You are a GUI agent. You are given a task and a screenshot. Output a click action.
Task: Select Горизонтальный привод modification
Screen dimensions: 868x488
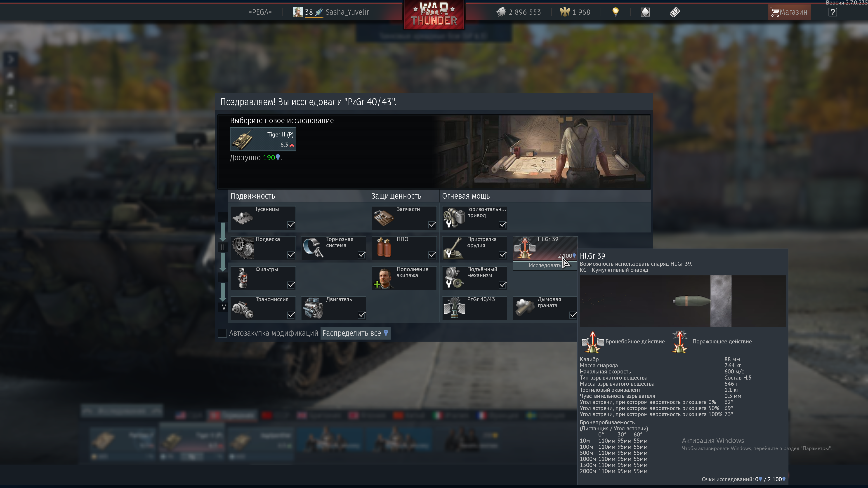point(474,218)
